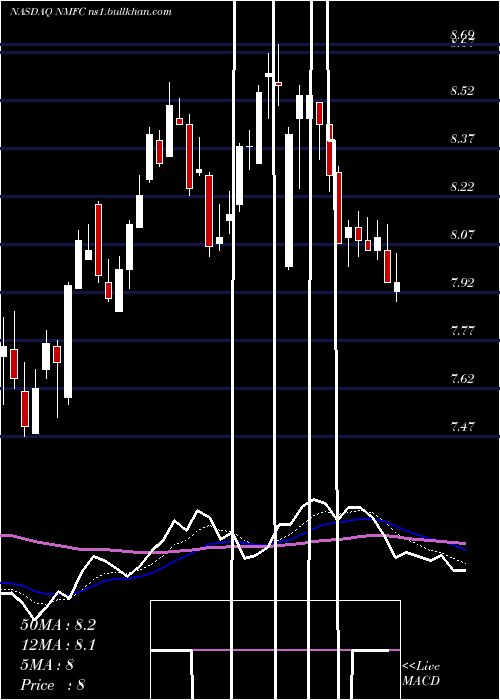Select the 7.77 price level label
The height and width of the screenshot is (700, 500).
pyautogui.click(x=462, y=330)
